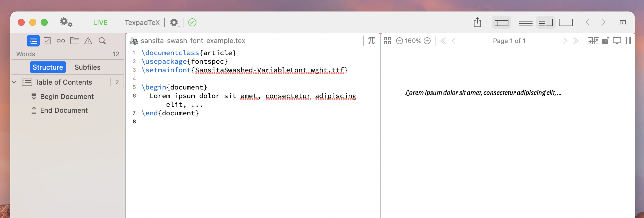Toggle the sidebar outline pane layout

(502, 22)
